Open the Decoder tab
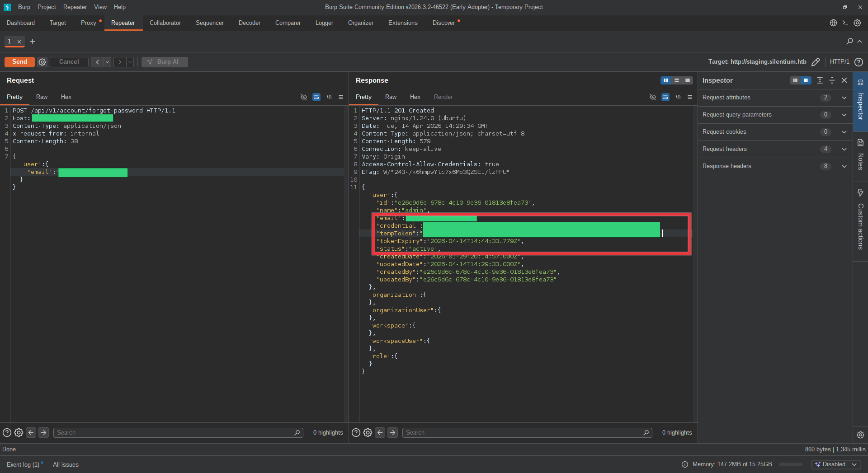 pos(250,23)
